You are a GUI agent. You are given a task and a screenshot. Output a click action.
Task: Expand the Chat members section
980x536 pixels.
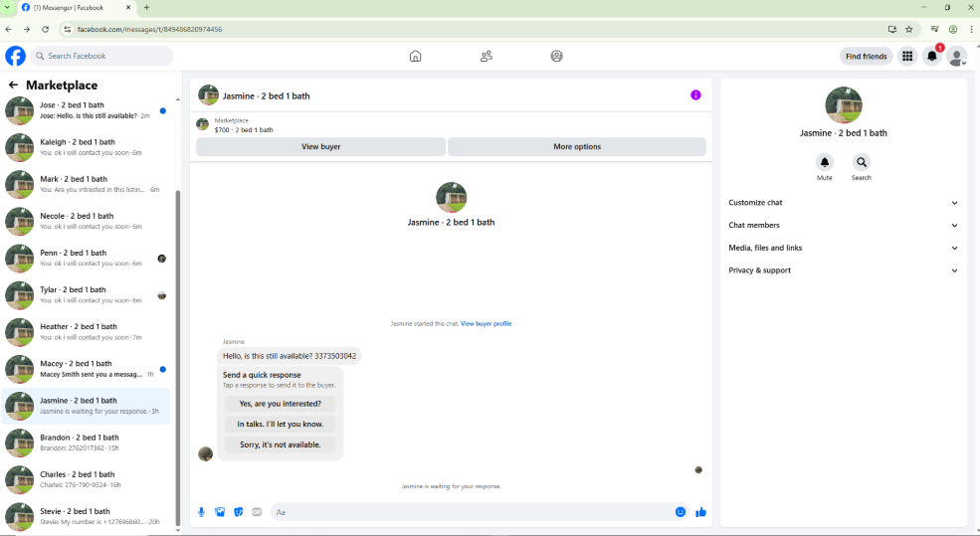pos(843,225)
